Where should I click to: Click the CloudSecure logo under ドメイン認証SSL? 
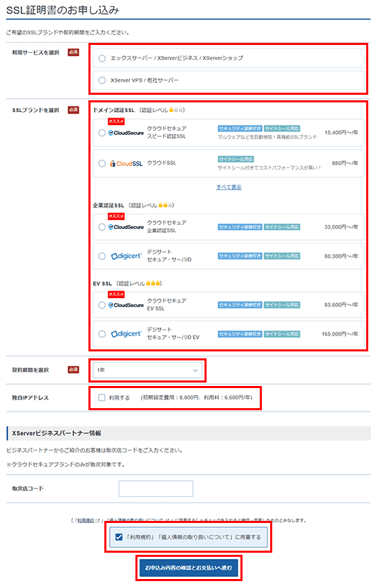[126, 133]
